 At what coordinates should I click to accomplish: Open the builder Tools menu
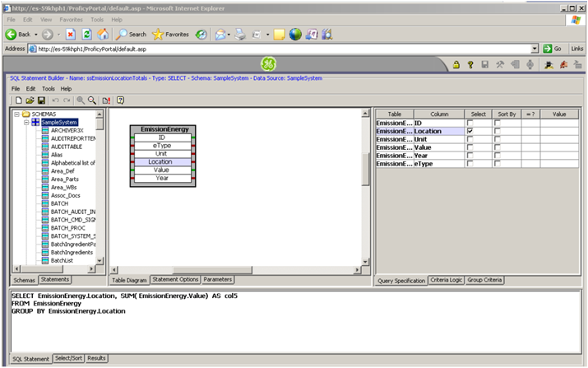coord(48,89)
